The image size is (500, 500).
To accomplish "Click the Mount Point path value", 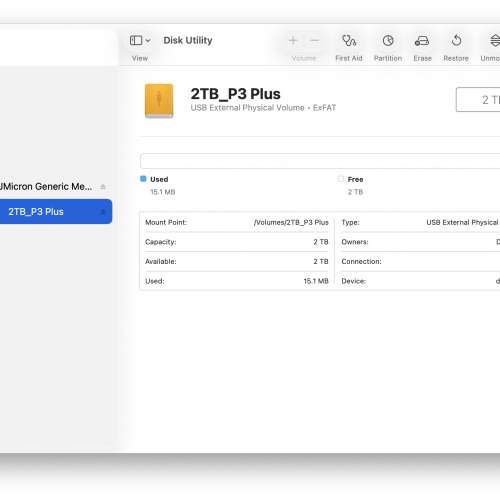I will (x=291, y=222).
